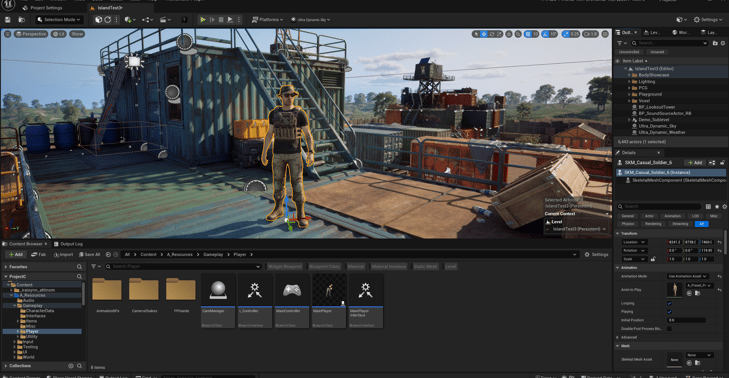Uncheck the Playing checkbox
Screen dimensions: 729x378
coord(669,312)
